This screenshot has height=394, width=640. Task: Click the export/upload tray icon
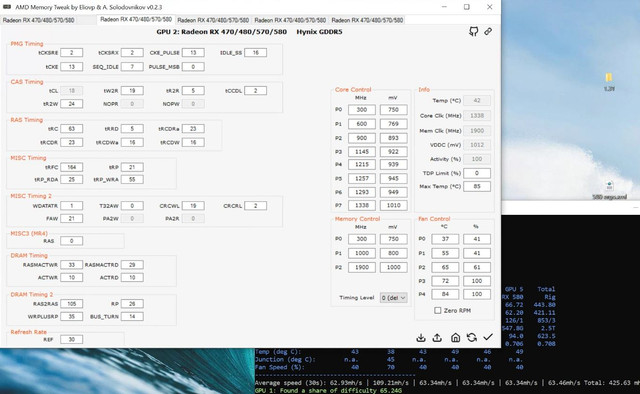pyautogui.click(x=437, y=338)
